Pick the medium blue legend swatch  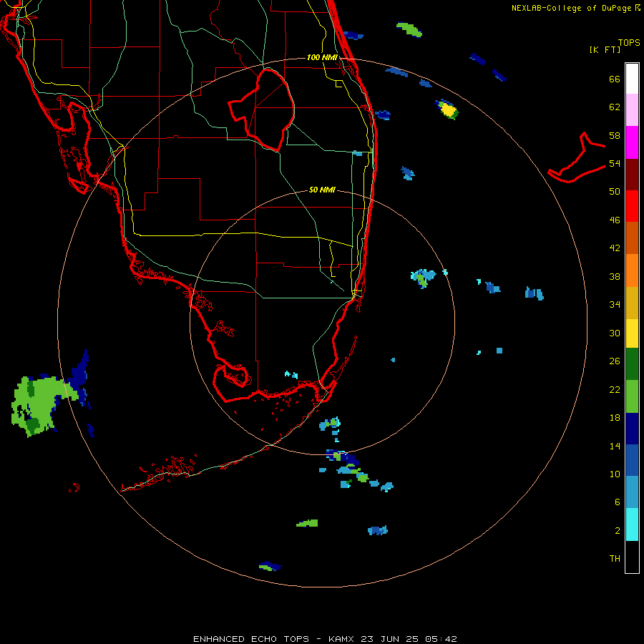[x=632, y=460]
